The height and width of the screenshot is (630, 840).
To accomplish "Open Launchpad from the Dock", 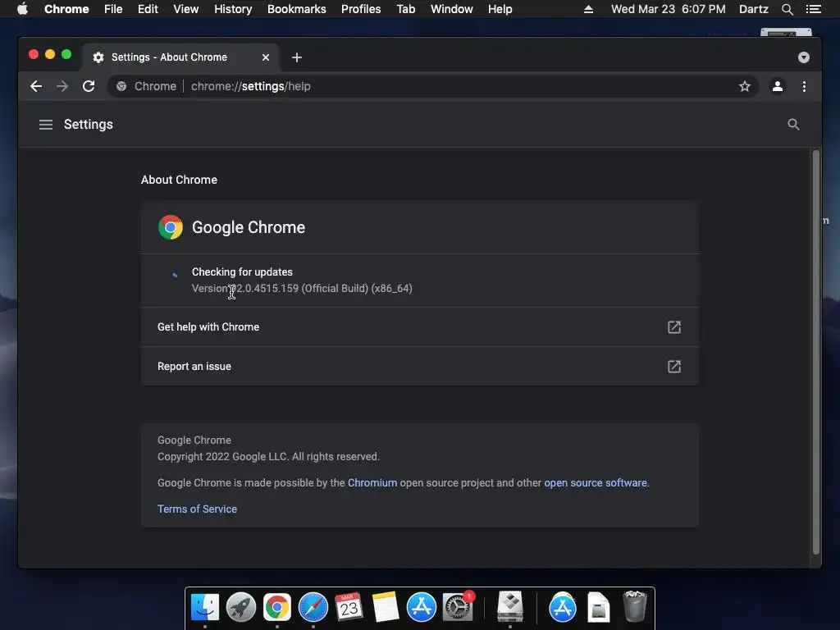I will 241,607.
